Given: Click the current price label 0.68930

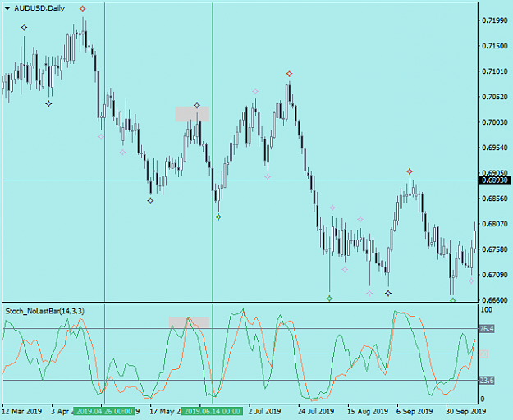Looking at the screenshot, I should tap(494, 180).
